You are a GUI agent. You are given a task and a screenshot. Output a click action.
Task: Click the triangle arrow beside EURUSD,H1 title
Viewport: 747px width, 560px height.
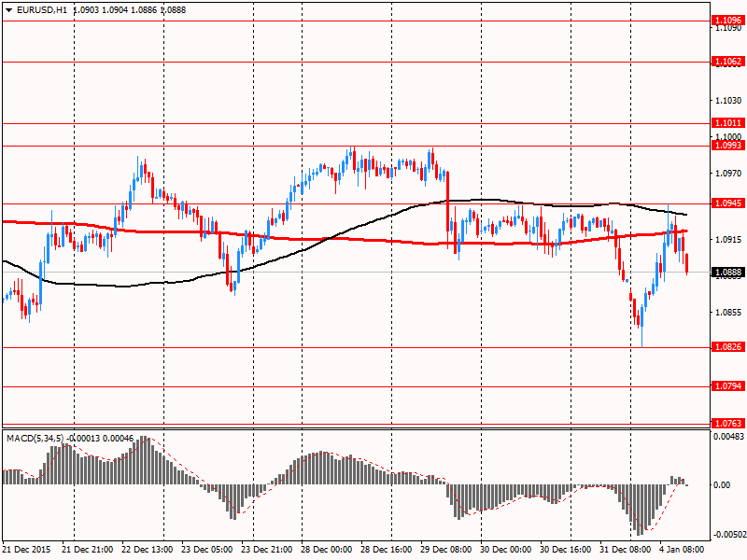tap(7, 8)
